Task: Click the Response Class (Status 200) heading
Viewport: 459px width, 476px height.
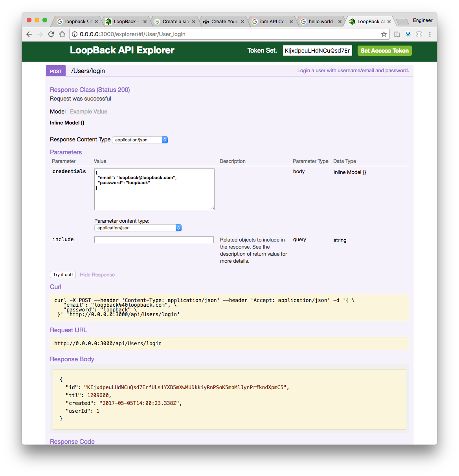Action: click(x=90, y=90)
